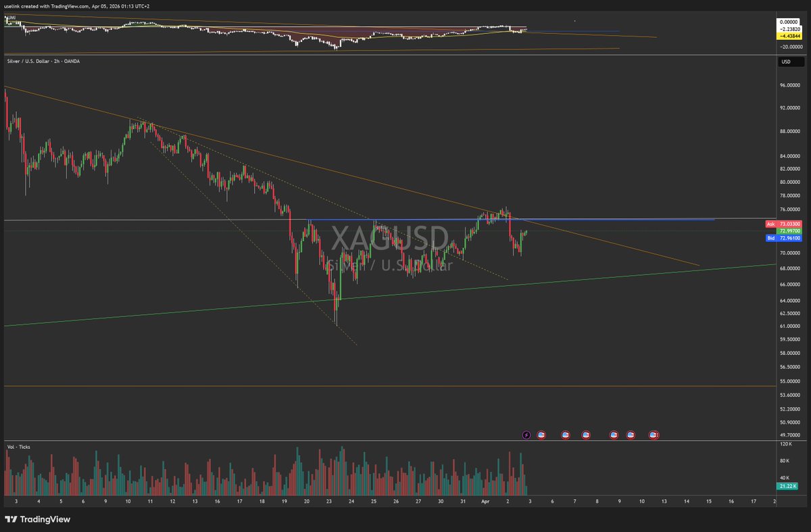The image size is (811, 532).
Task: Select the Vol · Ticks indicator label
Action: [x=19, y=447]
